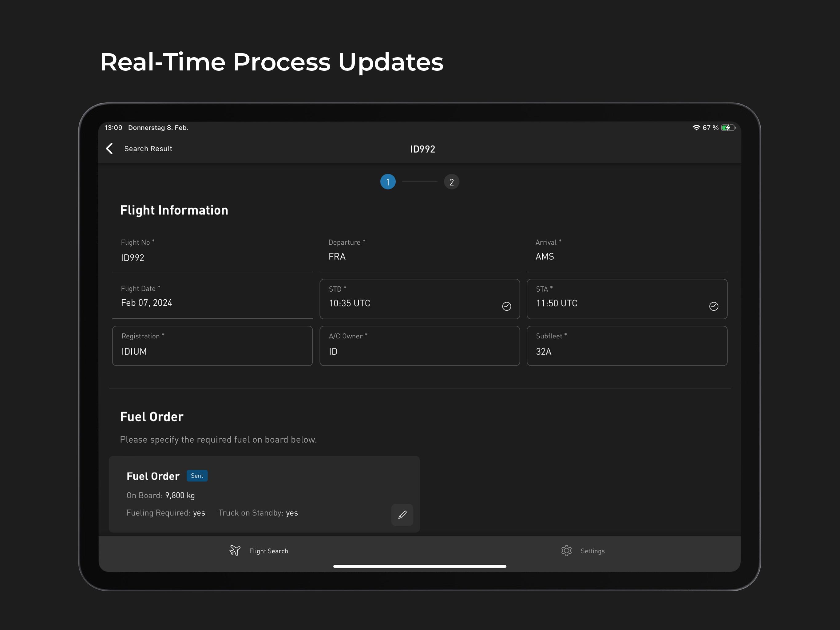The width and height of the screenshot is (840, 630).
Task: Open the Settings tab
Action: click(583, 551)
